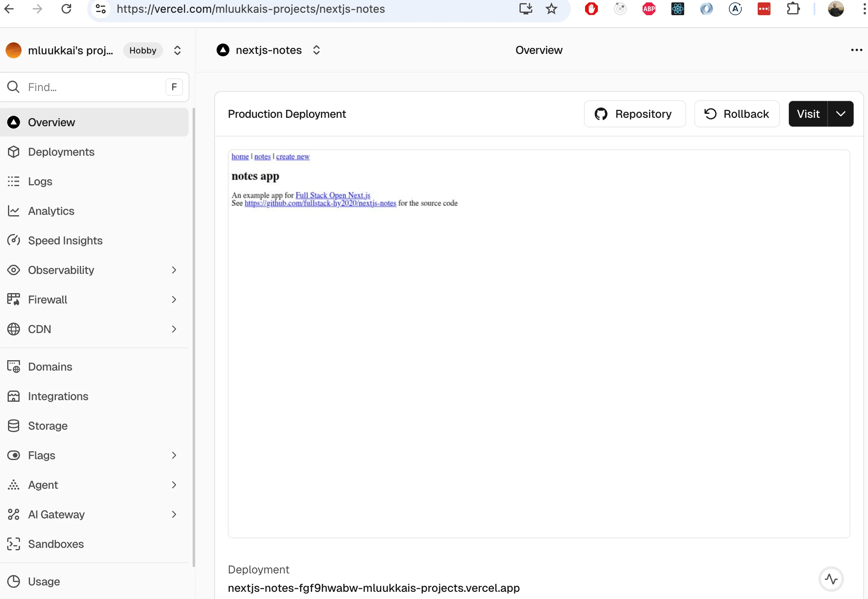The width and height of the screenshot is (868, 599).
Task: Click the browser address bar URL
Action: tap(251, 9)
